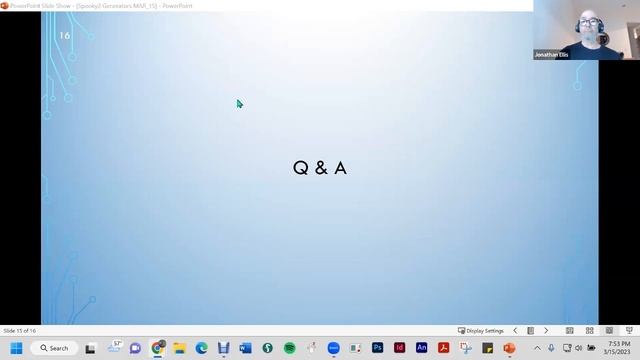Open the weather widget showing 57°
The height and width of the screenshot is (360, 640).
(x=114, y=347)
